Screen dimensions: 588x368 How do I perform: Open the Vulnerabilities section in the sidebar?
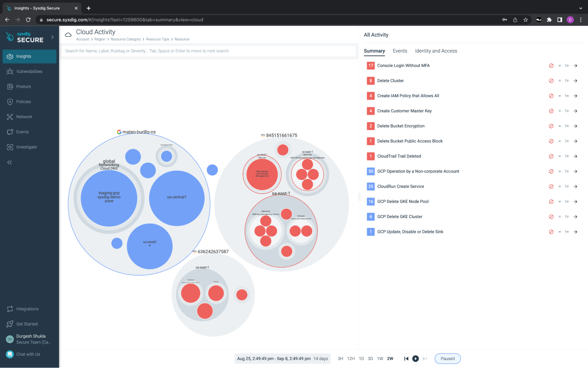pos(29,71)
